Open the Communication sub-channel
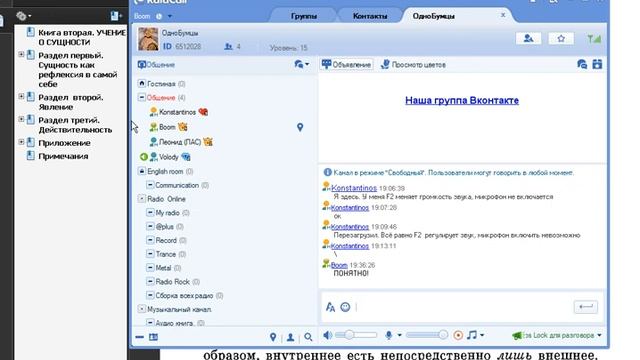Screen dimensions: 640x360 (178, 185)
